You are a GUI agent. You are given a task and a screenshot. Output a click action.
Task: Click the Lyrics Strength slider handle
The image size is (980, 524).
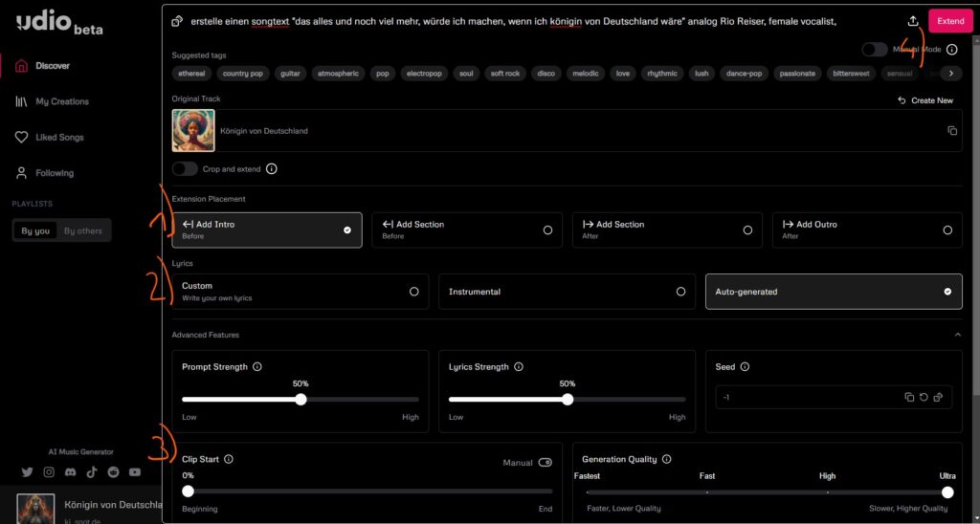tap(568, 400)
